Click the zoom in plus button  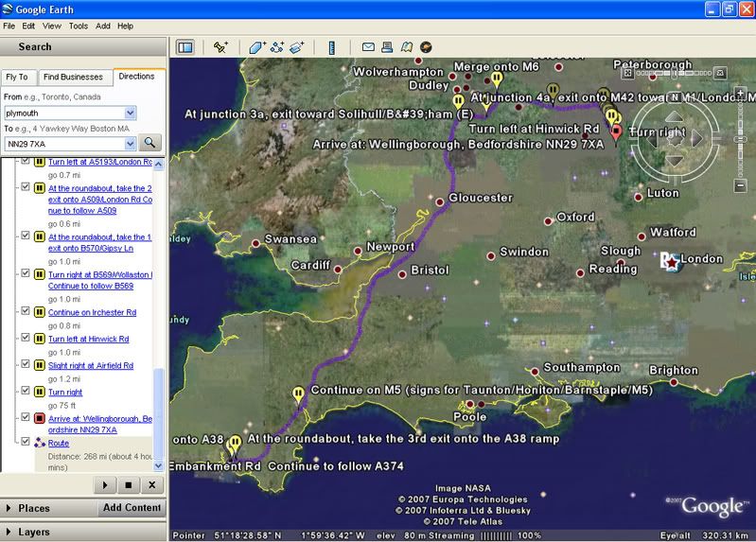(x=741, y=93)
